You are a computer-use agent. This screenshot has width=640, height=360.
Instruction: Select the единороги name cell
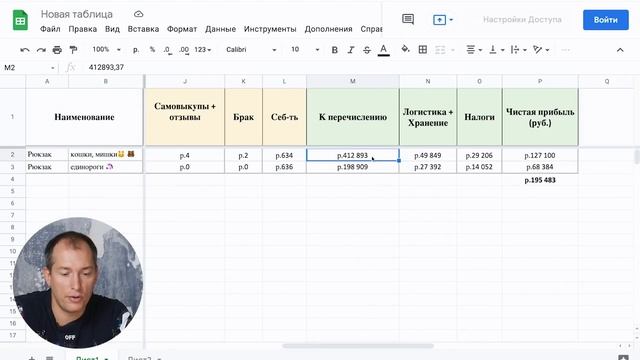[105, 167]
